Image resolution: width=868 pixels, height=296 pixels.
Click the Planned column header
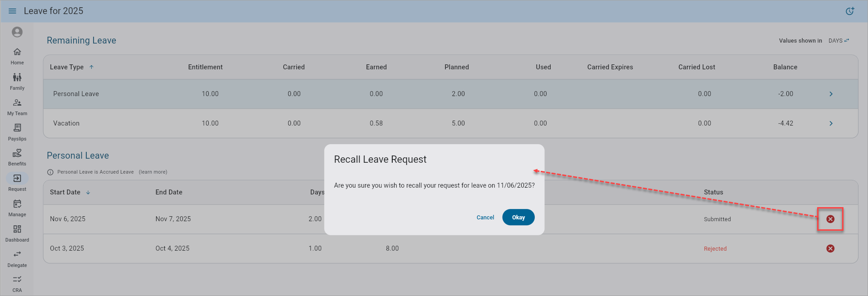click(457, 67)
